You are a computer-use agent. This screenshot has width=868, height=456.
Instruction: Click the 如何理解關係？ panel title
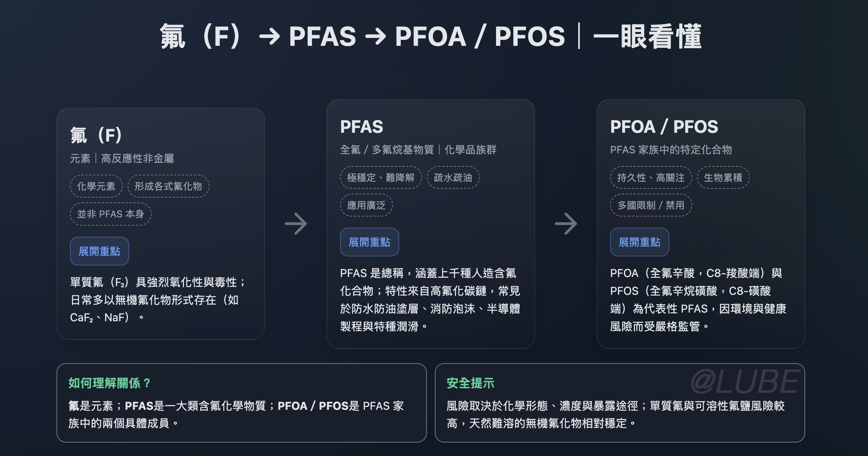click(110, 383)
